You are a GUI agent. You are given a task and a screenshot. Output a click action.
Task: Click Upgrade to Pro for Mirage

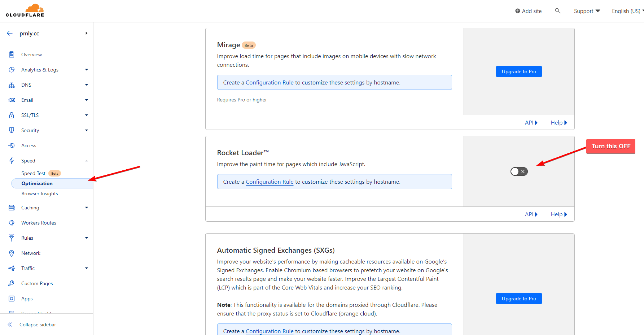pyautogui.click(x=519, y=71)
